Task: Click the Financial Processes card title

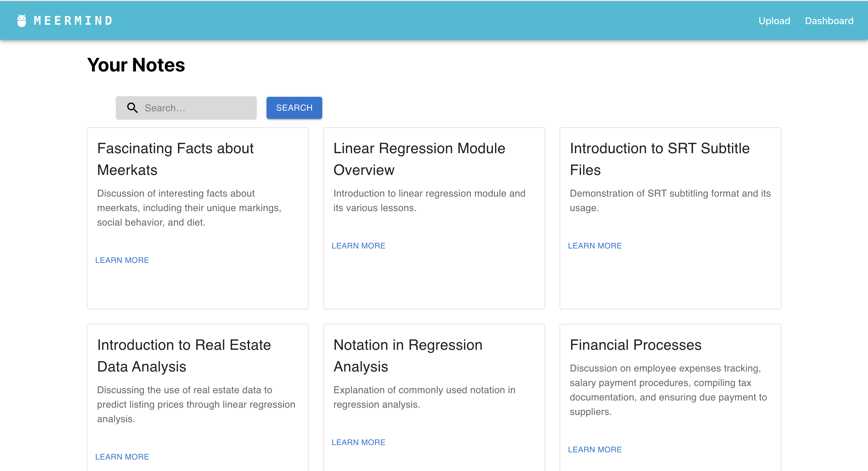Action: (635, 345)
